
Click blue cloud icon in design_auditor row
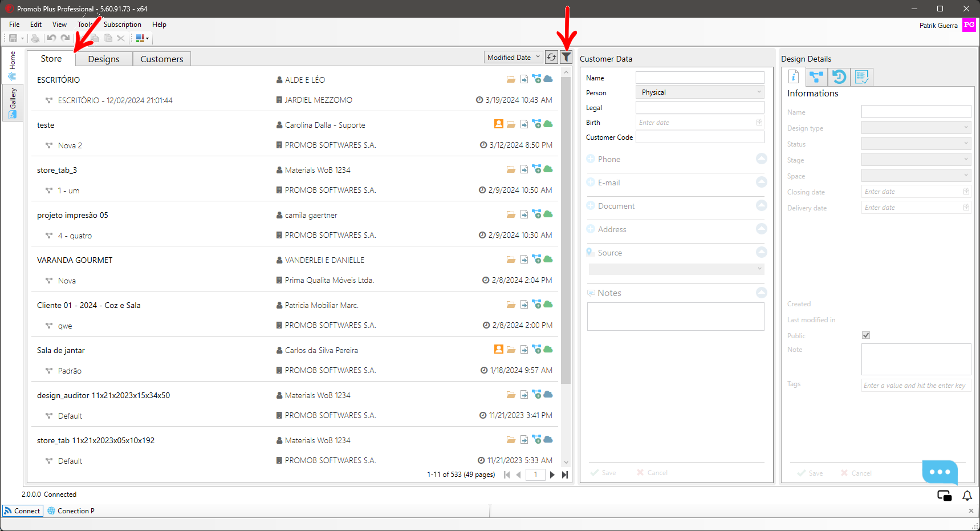click(548, 394)
